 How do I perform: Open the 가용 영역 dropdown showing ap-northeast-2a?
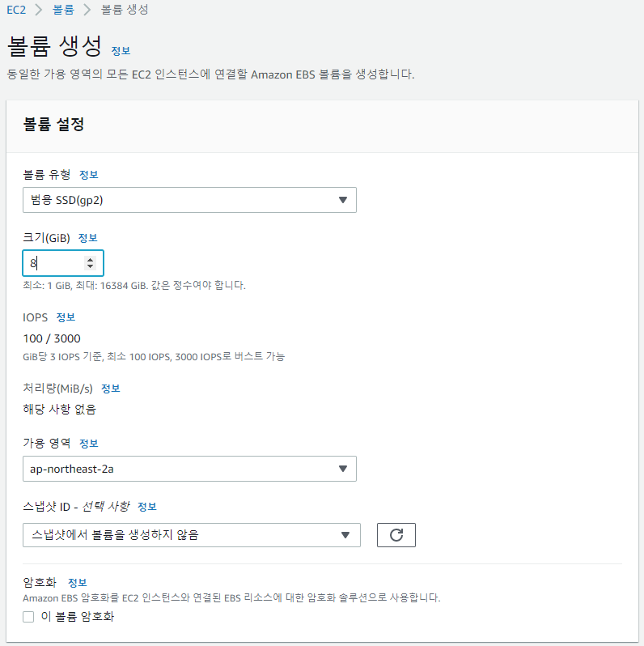(x=189, y=469)
